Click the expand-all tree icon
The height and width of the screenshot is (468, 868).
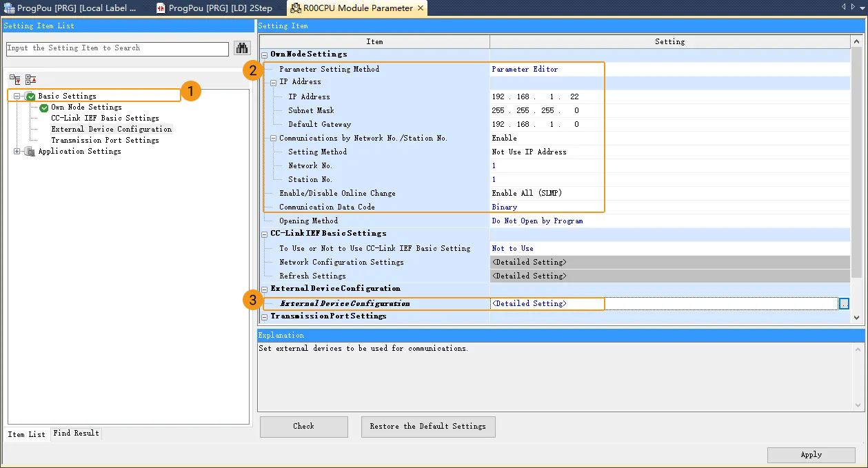pos(14,79)
